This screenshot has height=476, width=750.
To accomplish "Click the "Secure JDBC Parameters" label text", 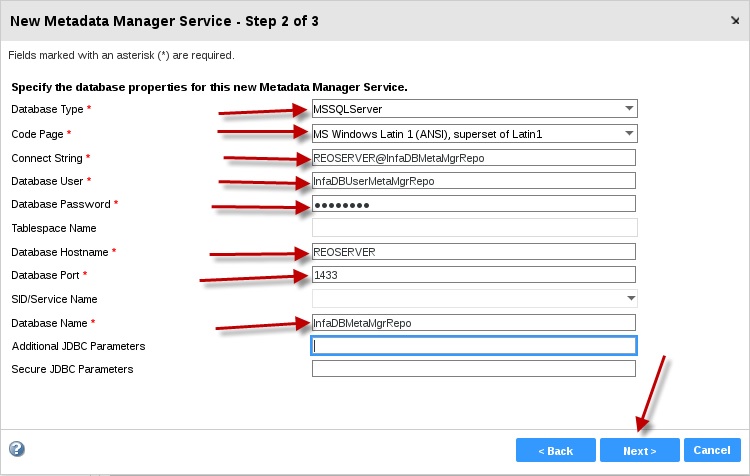I will coord(72,369).
